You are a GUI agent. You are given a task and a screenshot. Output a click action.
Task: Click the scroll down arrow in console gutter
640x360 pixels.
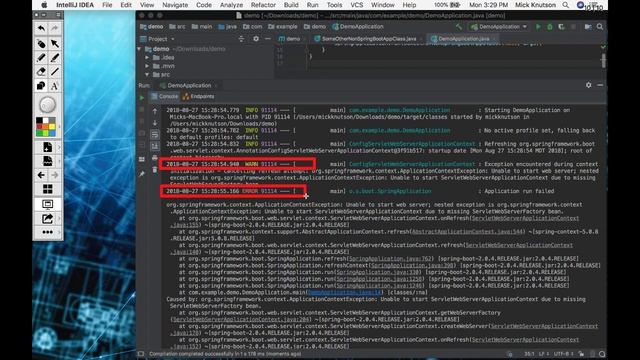click(x=155, y=122)
